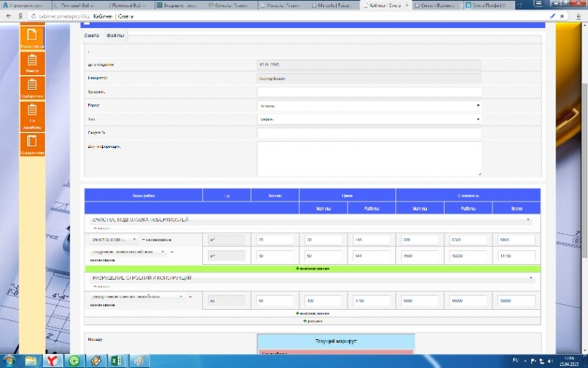Switch to the Файлы tab
The width and height of the screenshot is (588, 368).
tap(115, 35)
